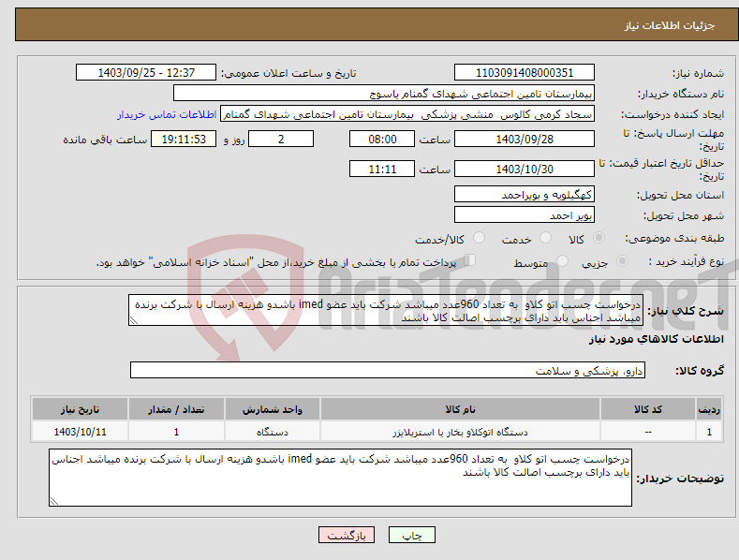This screenshot has width=739, height=560.
Task: Click the quantity cell showing 1
Action: [176, 432]
